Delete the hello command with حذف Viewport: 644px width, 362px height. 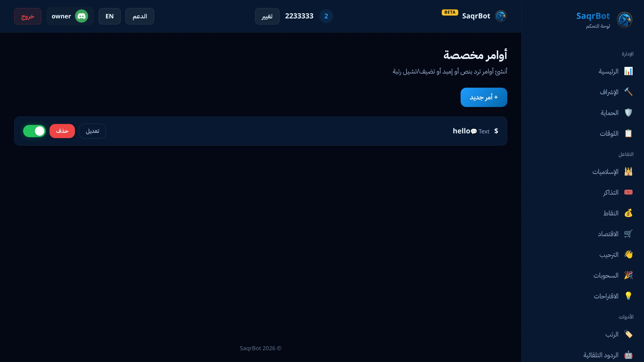click(x=62, y=131)
